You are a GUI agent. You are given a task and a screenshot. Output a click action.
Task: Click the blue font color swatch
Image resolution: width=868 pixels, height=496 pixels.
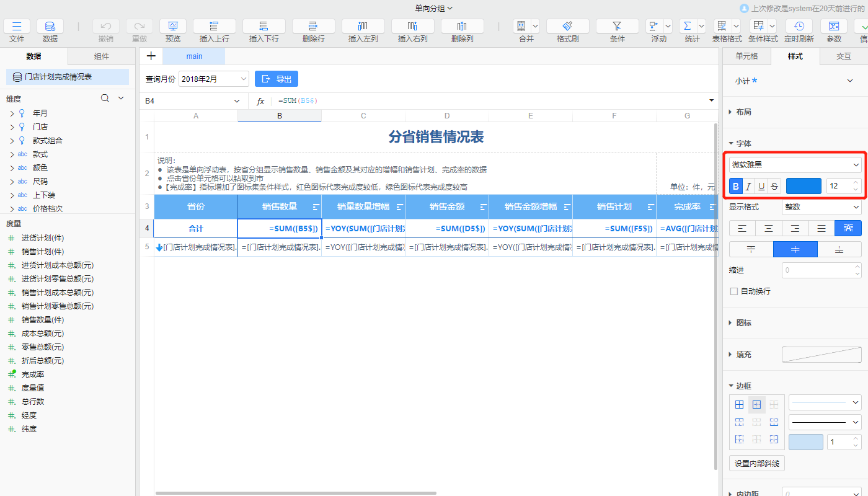[x=804, y=186]
